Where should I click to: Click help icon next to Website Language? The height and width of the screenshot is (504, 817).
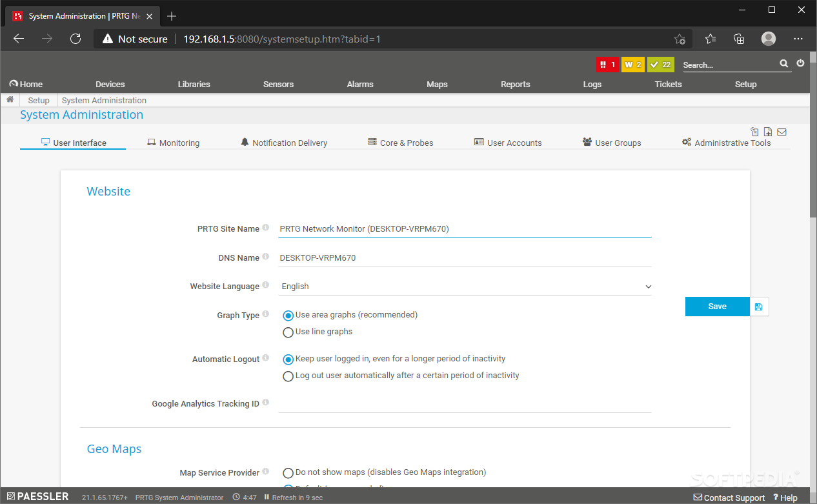(x=265, y=285)
